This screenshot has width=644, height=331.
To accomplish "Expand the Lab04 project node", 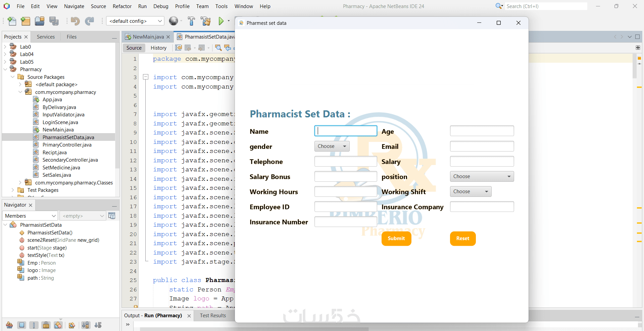I will point(5,54).
